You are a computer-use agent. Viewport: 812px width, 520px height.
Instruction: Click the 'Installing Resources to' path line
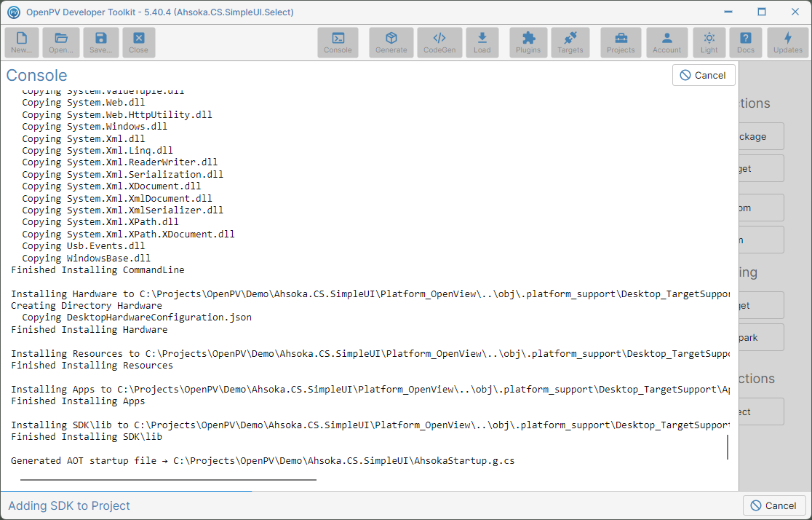tap(370, 353)
